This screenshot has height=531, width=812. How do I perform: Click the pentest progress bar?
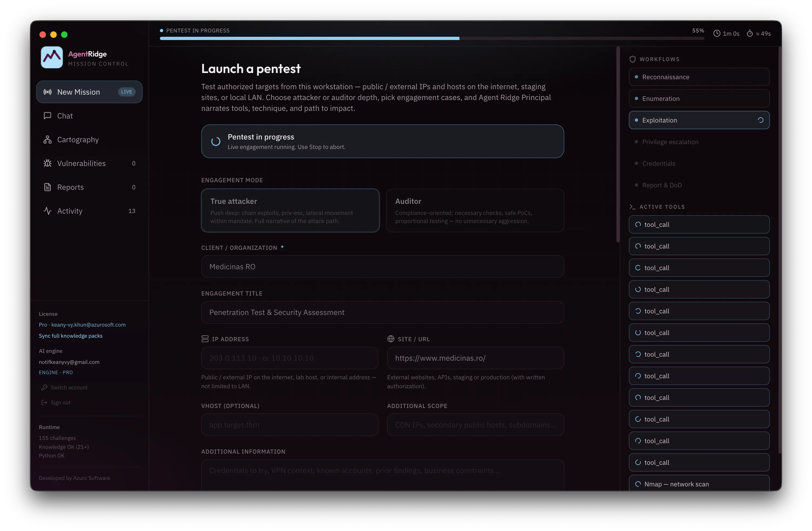click(432, 39)
